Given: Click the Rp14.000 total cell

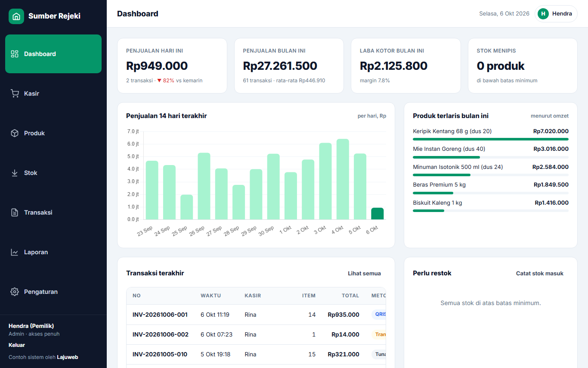Looking at the screenshot, I should click(345, 334).
